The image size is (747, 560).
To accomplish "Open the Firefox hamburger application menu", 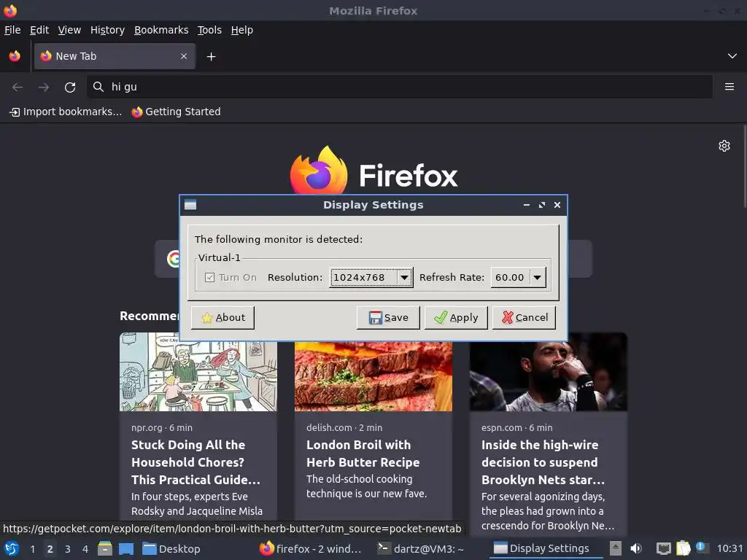I will pos(729,87).
